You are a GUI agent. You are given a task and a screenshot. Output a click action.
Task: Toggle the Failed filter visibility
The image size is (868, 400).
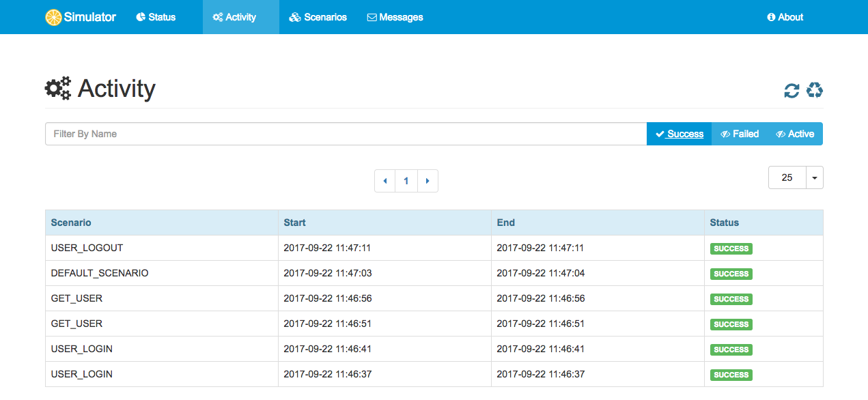[740, 134]
